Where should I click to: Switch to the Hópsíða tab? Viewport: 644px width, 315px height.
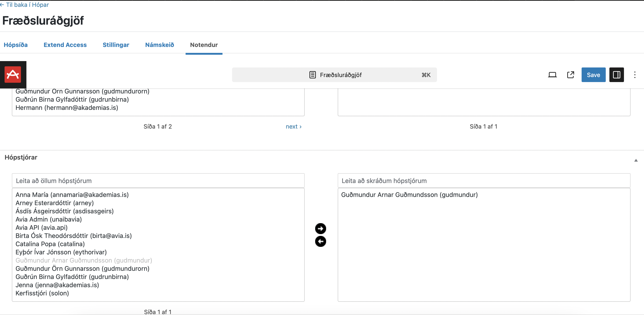(15, 45)
